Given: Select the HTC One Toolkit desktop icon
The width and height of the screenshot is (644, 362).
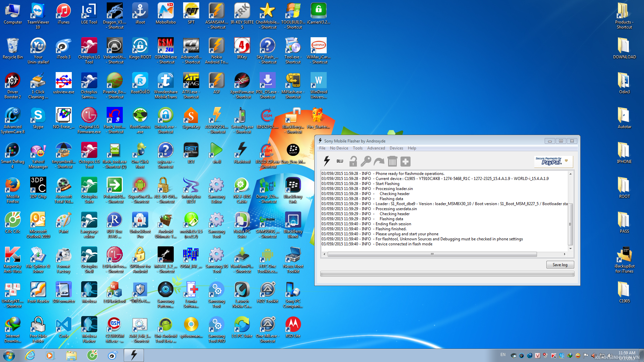Looking at the screenshot, I should pyautogui.click(x=268, y=260).
